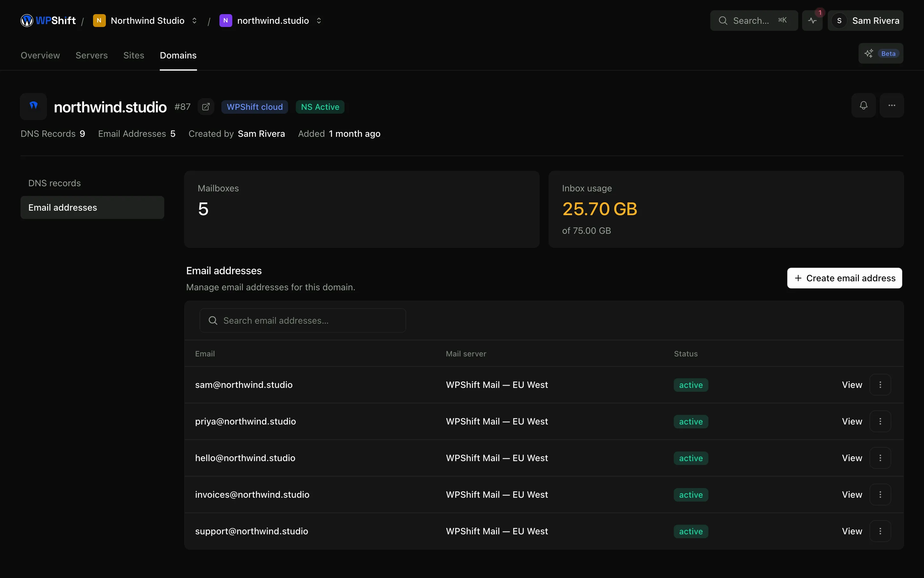This screenshot has height=578, width=924.
Task: Open row menu for support@northwind.studio
Action: pos(880,531)
